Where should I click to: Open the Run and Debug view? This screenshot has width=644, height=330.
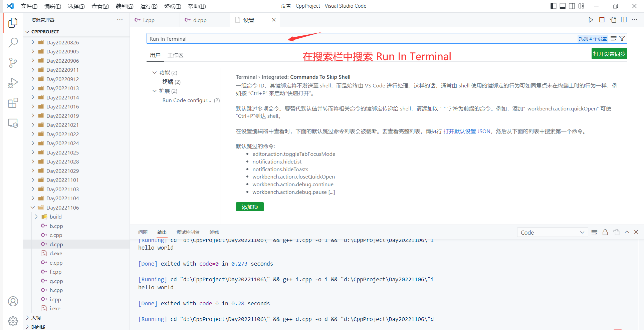click(13, 83)
